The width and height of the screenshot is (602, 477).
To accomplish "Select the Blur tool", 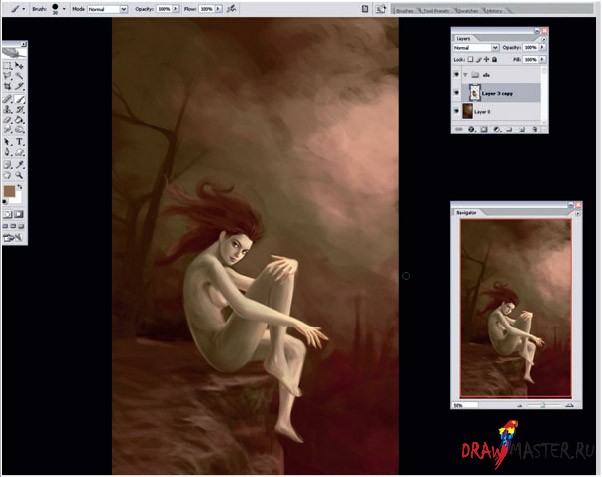I will point(8,130).
